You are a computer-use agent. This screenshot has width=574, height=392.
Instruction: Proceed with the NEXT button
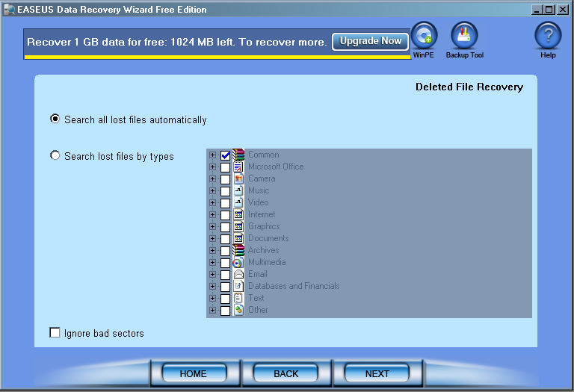[x=377, y=373]
